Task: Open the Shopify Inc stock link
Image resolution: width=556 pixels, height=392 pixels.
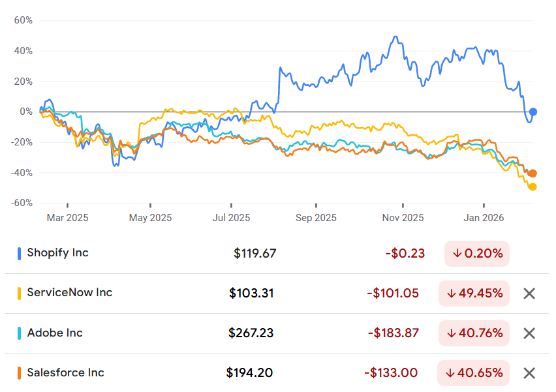Action: click(x=58, y=252)
